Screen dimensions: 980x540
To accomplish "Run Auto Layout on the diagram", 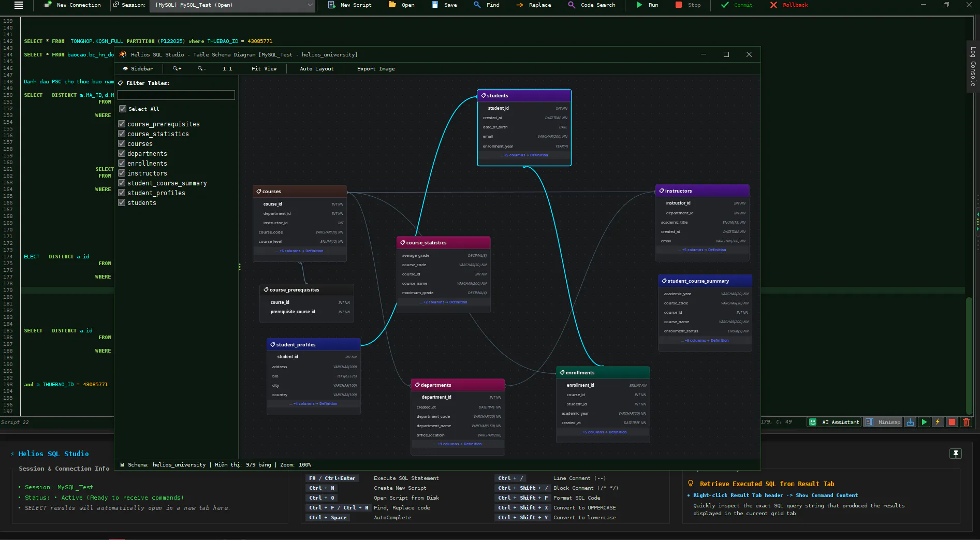I will point(317,68).
